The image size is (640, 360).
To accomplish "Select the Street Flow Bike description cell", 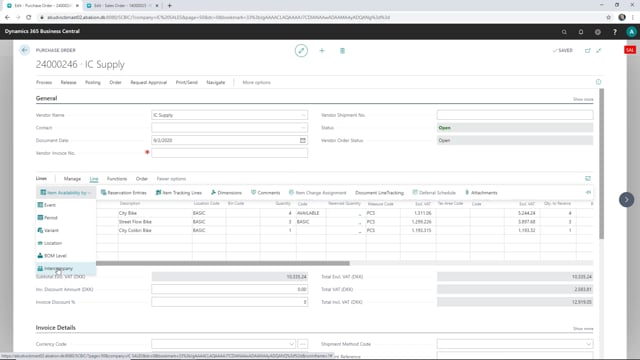I will coord(155,222).
